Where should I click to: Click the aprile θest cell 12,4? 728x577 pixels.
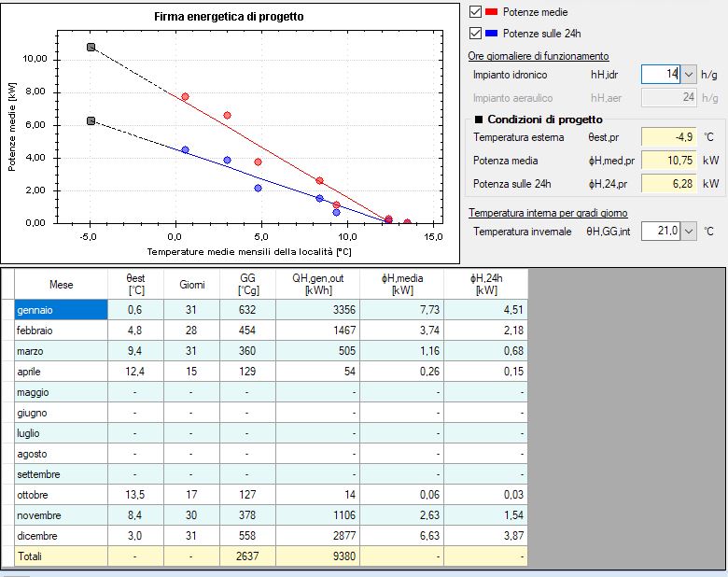click(x=135, y=372)
